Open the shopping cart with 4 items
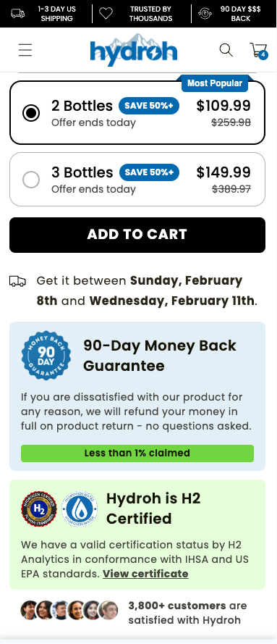The image size is (277, 644). (x=259, y=51)
